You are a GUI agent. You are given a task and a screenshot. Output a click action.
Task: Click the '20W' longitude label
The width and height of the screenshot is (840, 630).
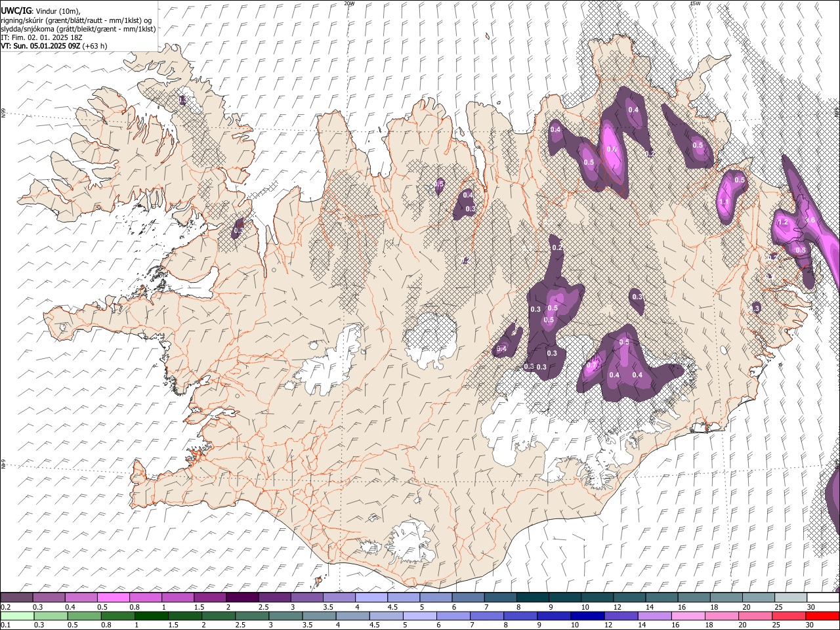click(x=349, y=3)
